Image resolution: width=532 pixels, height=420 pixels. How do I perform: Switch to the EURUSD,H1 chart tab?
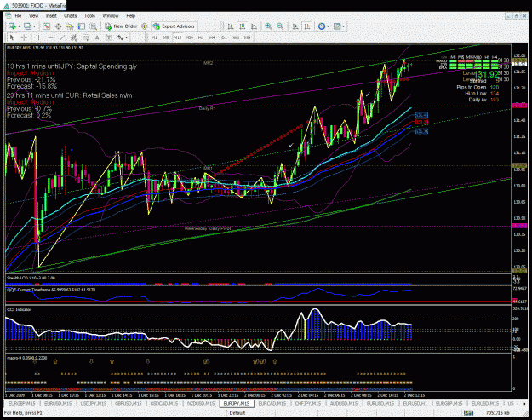[x=415, y=403]
